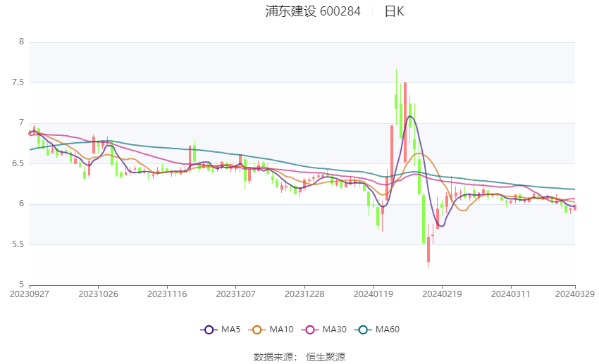Click the x-axis date 20231228
Image resolution: width=599 pixels, height=364 pixels.
click(304, 294)
